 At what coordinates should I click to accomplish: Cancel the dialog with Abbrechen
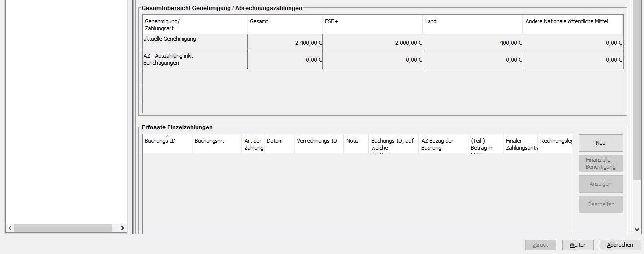click(x=620, y=245)
